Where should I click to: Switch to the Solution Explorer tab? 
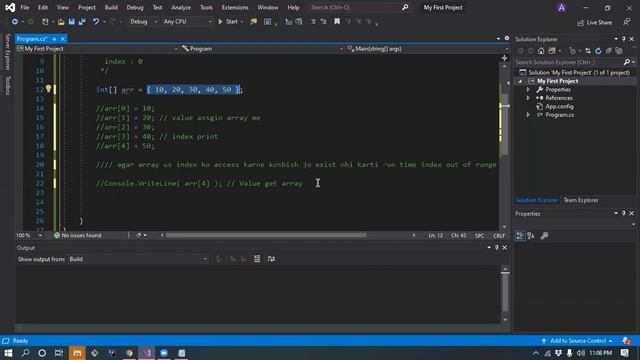(536, 200)
